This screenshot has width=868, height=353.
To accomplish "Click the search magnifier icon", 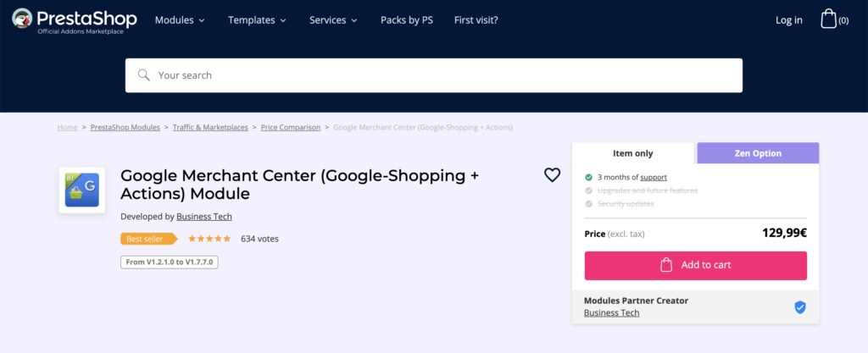I will point(144,75).
